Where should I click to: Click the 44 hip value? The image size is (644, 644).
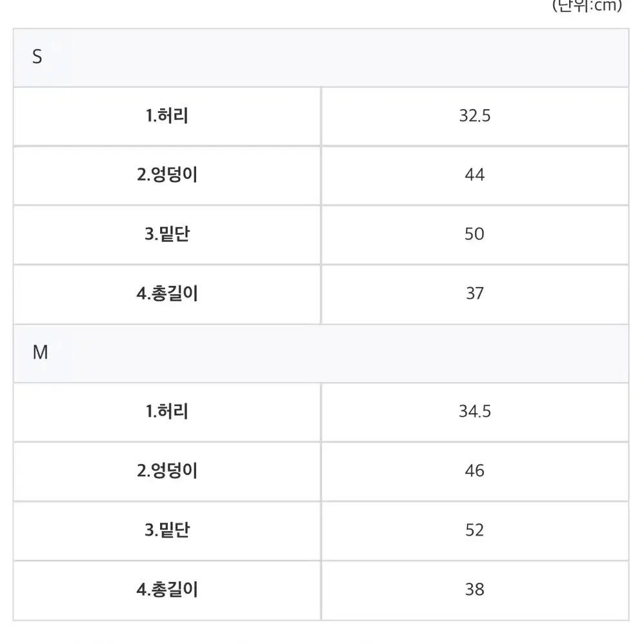click(x=475, y=175)
